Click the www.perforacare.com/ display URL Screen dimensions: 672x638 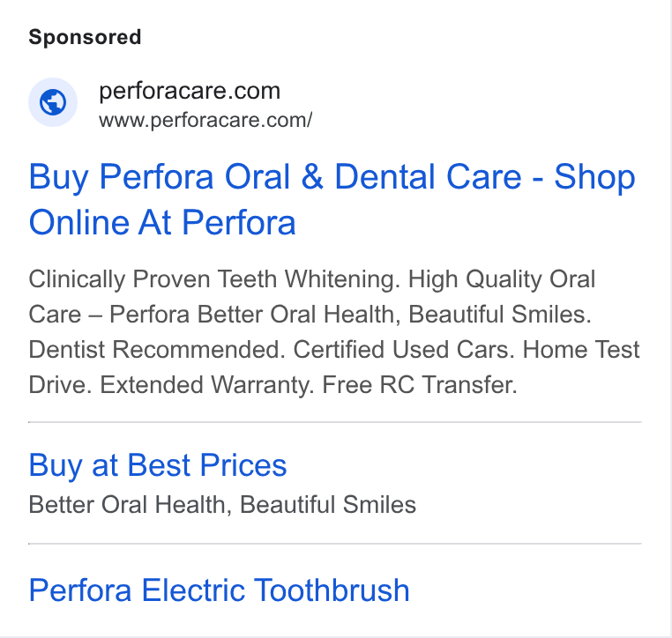[x=205, y=120]
